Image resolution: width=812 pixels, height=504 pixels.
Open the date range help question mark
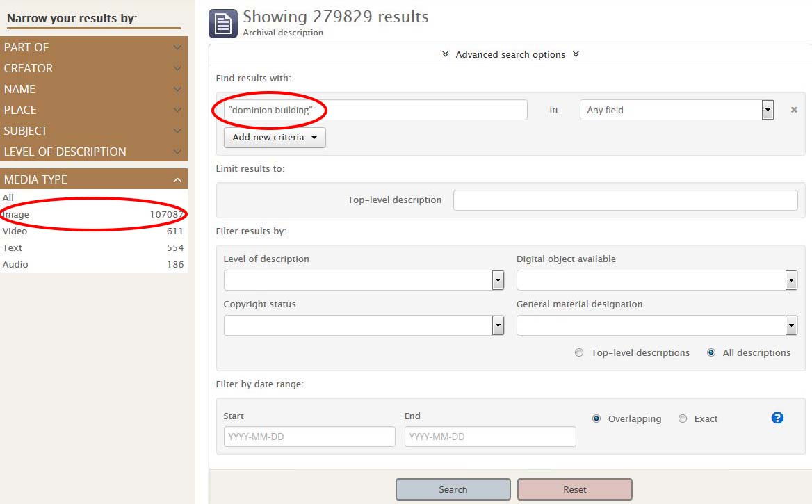(777, 418)
